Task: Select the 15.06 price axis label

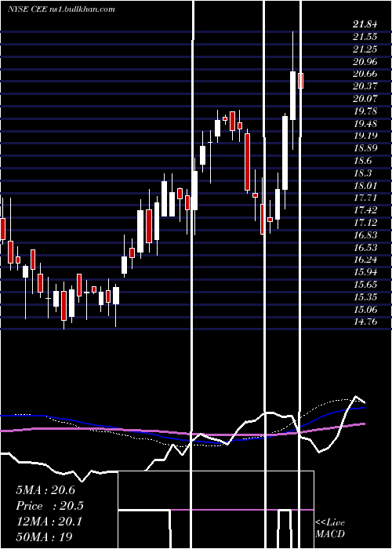Action: 365,310
